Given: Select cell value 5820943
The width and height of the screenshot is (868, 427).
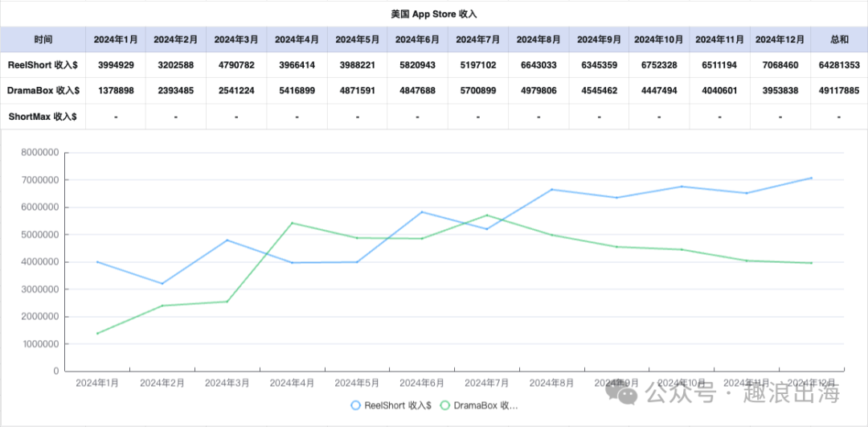Looking at the screenshot, I should 417,65.
